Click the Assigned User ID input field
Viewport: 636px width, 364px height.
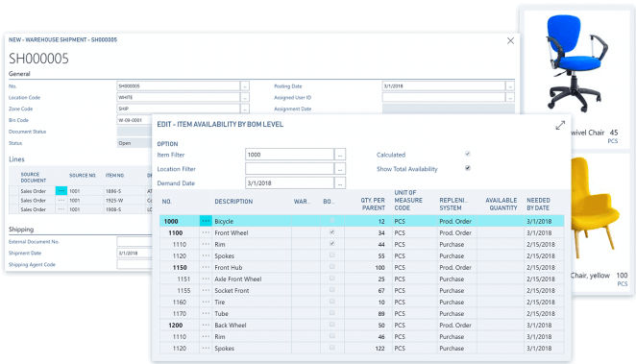point(444,97)
